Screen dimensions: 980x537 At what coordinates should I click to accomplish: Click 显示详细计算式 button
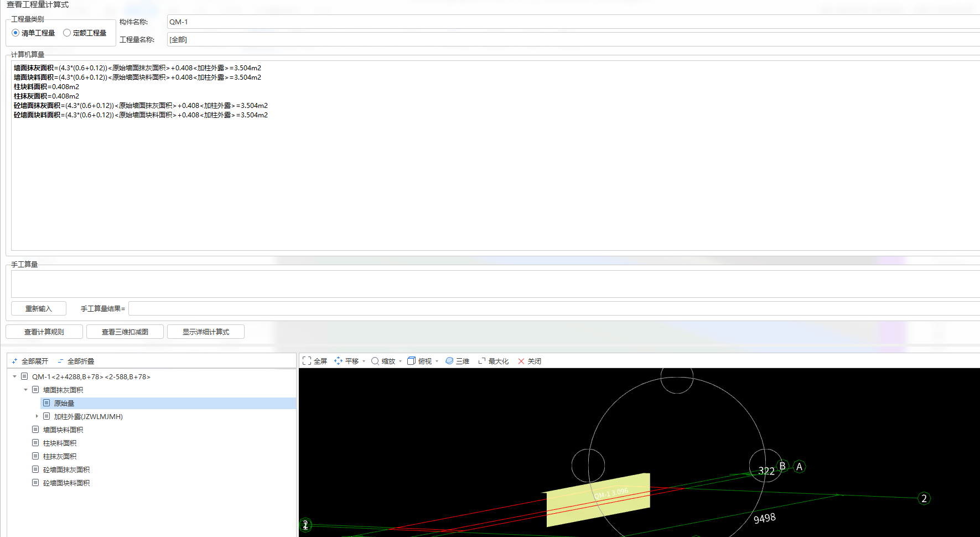[x=206, y=332]
